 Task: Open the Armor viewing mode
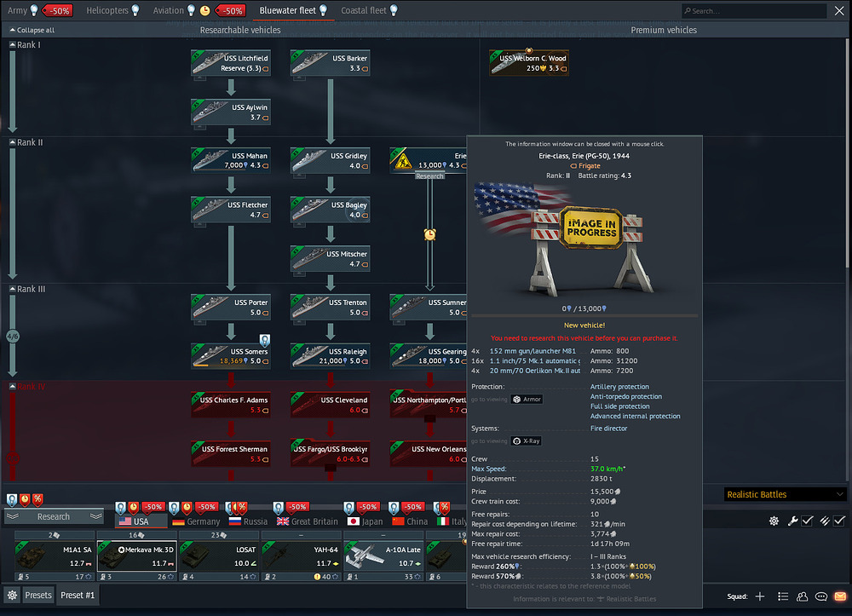click(x=527, y=400)
